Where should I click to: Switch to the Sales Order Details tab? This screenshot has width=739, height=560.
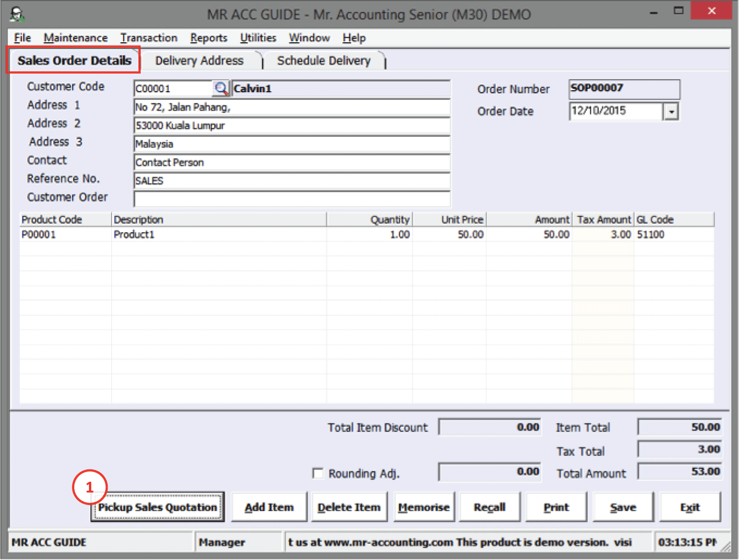coord(74,60)
